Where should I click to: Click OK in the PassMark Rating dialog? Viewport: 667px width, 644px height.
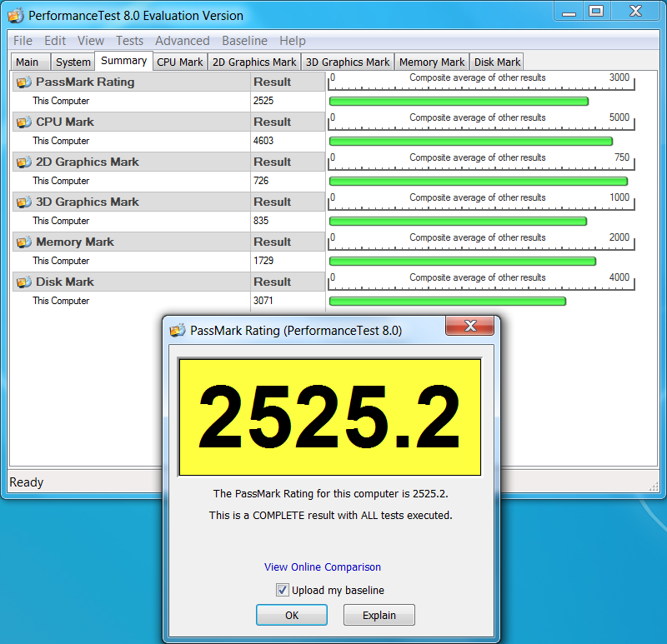pos(292,615)
